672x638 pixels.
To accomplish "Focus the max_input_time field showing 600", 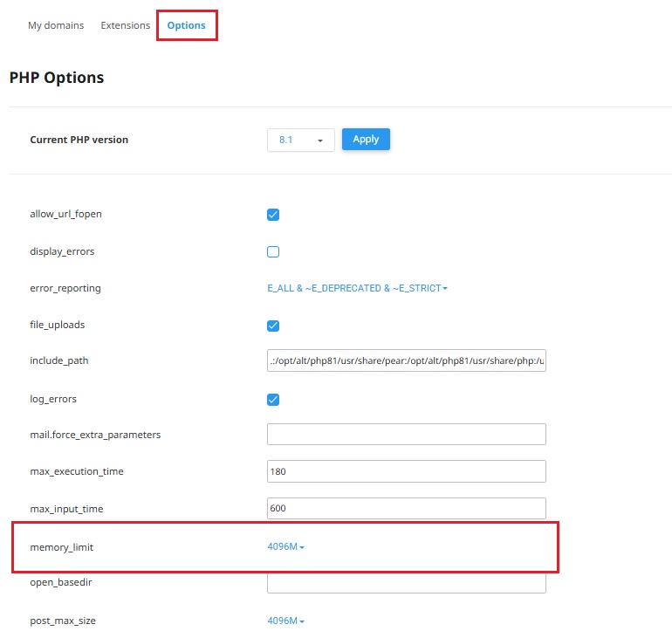I will coord(407,508).
